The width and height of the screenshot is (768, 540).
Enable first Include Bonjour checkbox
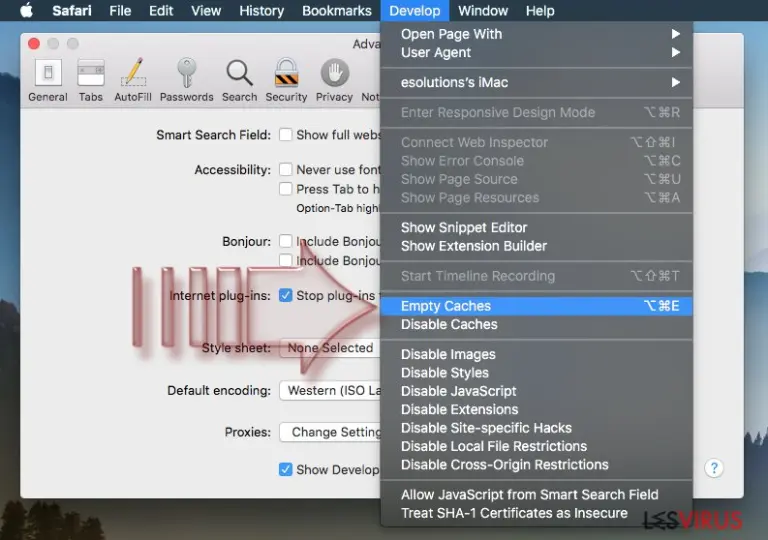(x=286, y=241)
